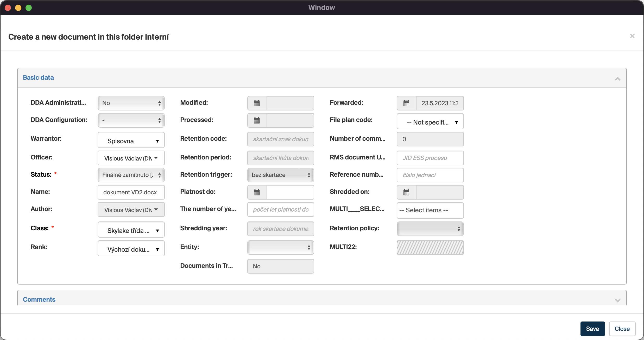644x340 pixels.
Task: Click the Reference number input field
Action: coord(430,175)
